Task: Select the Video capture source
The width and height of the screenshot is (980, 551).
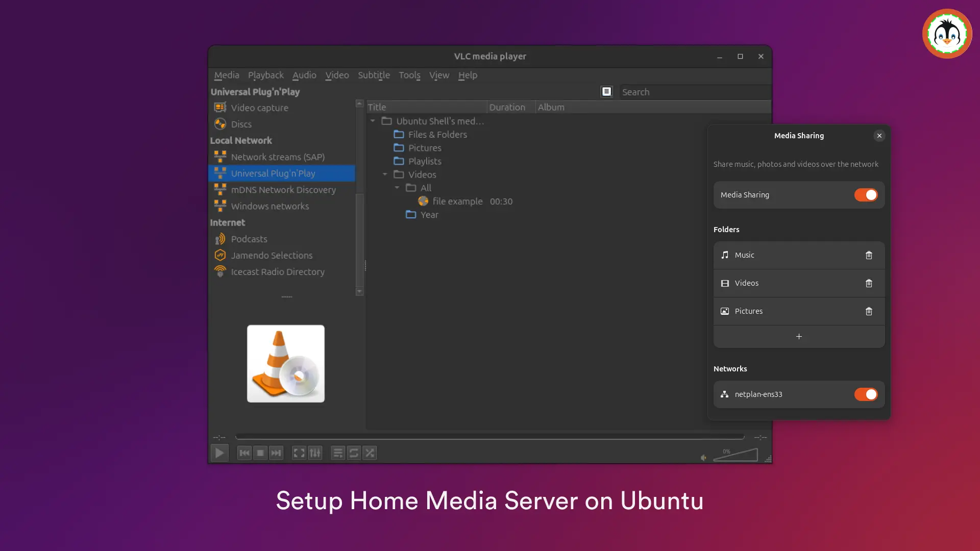Action: [259, 108]
